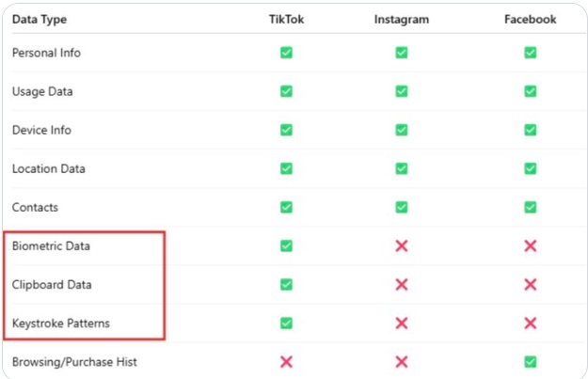The height and width of the screenshot is (379, 588).
Task: Click TikTok Clipboard Data checkmark
Action: point(286,285)
